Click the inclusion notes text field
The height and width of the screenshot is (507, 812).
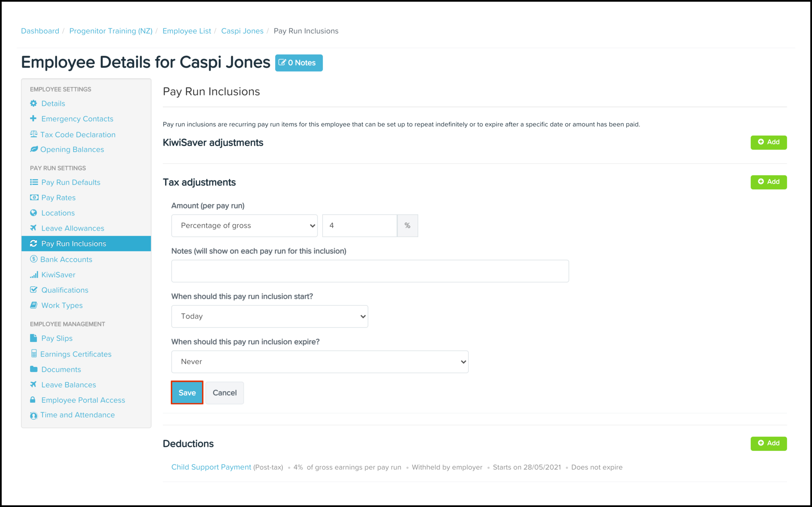coord(370,271)
